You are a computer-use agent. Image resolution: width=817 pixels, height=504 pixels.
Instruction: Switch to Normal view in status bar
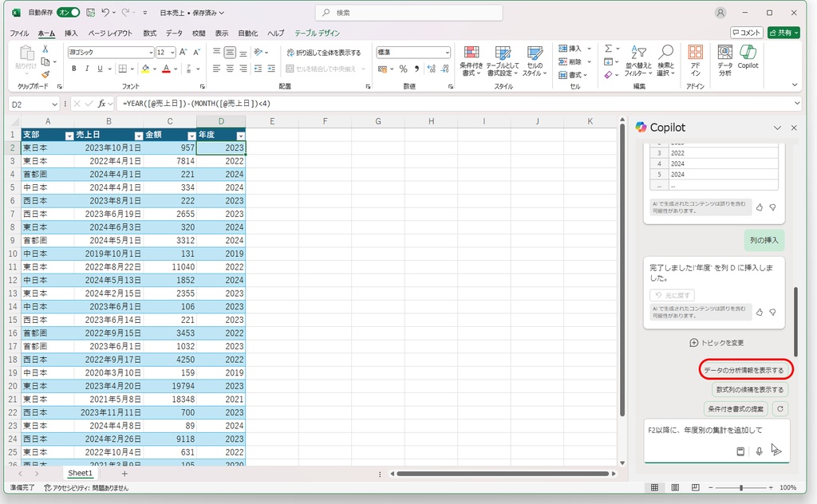[x=654, y=487]
